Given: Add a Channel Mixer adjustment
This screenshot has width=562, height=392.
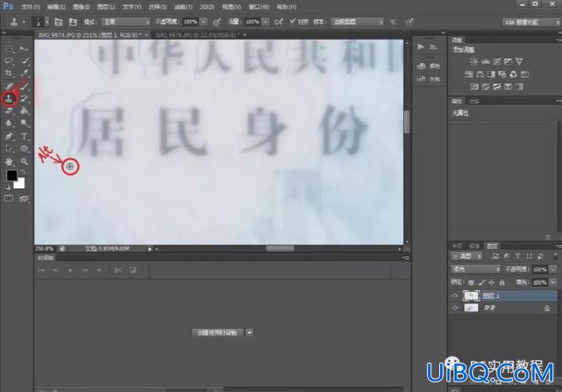Looking at the screenshot, I should [513, 74].
